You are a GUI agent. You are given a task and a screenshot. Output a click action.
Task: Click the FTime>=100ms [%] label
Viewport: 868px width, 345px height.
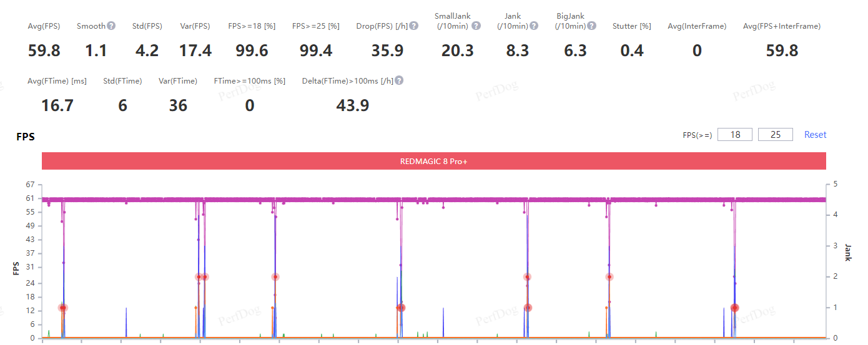[250, 81]
